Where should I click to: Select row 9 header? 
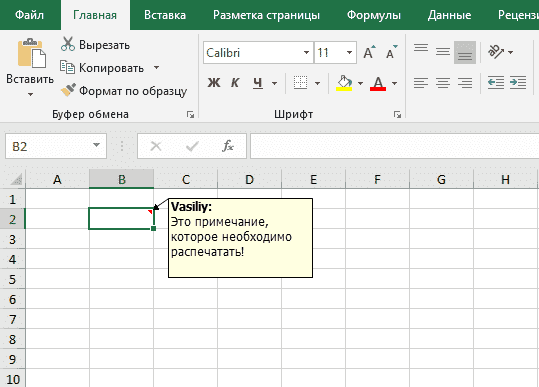pyautogui.click(x=12, y=359)
